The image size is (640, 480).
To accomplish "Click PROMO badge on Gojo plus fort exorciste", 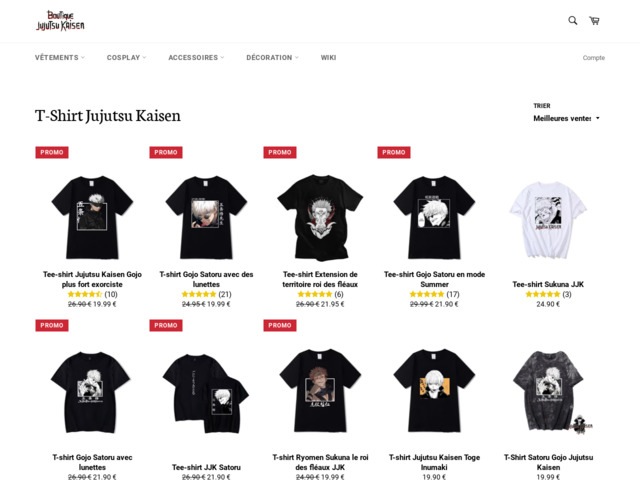I will coord(52,152).
